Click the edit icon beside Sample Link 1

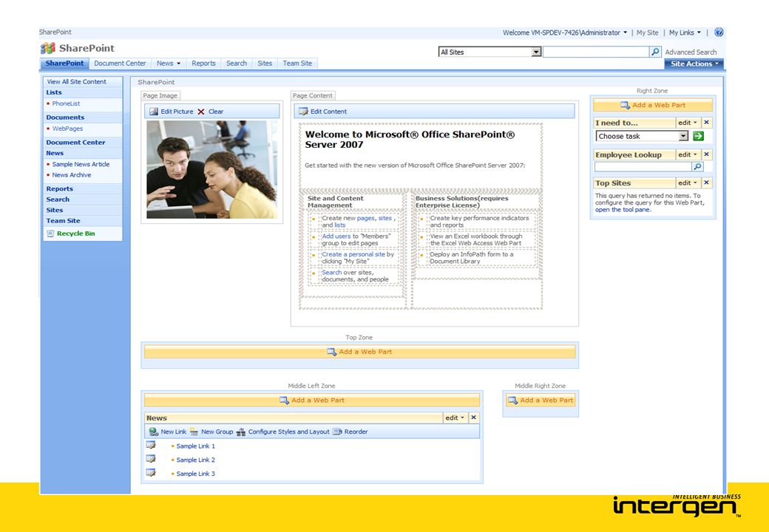151,446
